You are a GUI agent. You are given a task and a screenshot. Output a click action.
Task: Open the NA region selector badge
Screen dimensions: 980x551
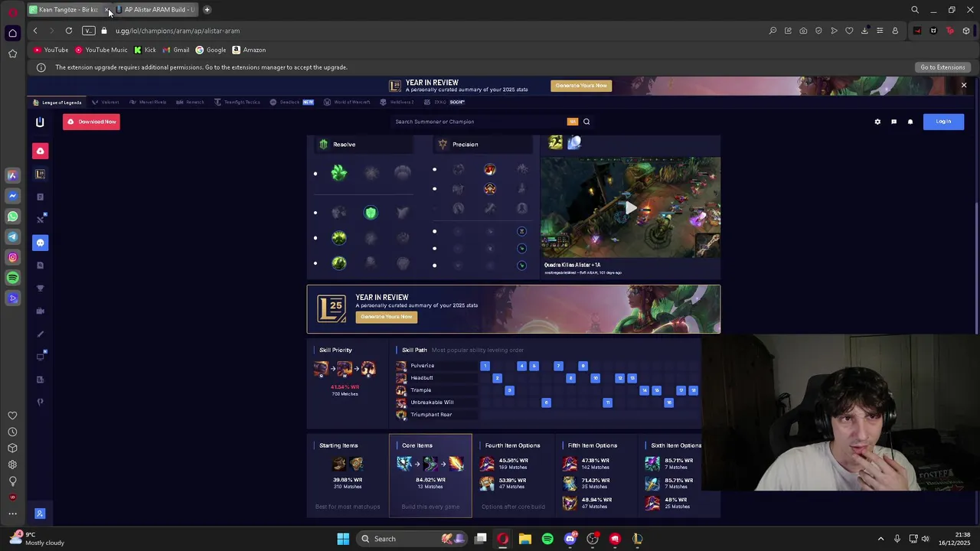pos(572,122)
